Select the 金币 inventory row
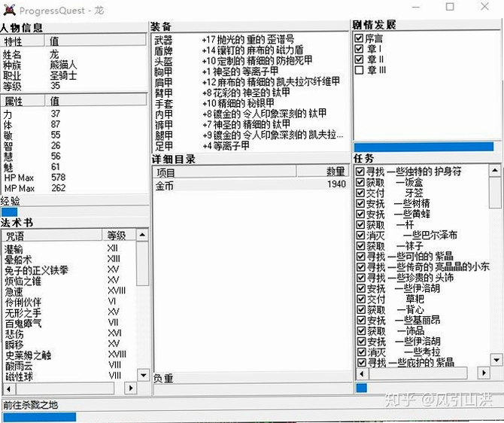Image resolution: width=504 pixels, height=423 pixels. pos(251,185)
